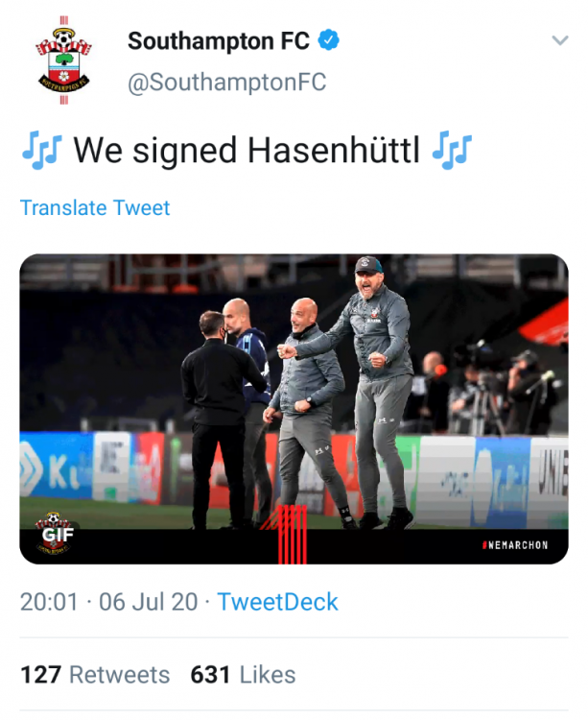Viewport: 588px width, 720px height.
Task: Click the music notes emoji before the text
Action: click(40, 151)
